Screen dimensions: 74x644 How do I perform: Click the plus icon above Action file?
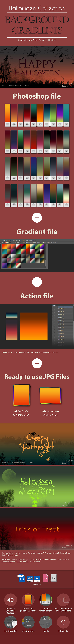pyautogui.click(x=37, y=282)
